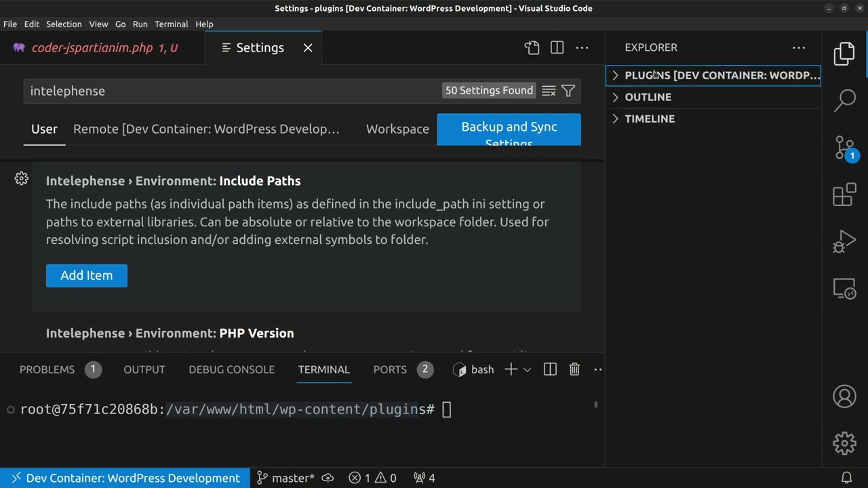Open Source Control view with badge

844,148
